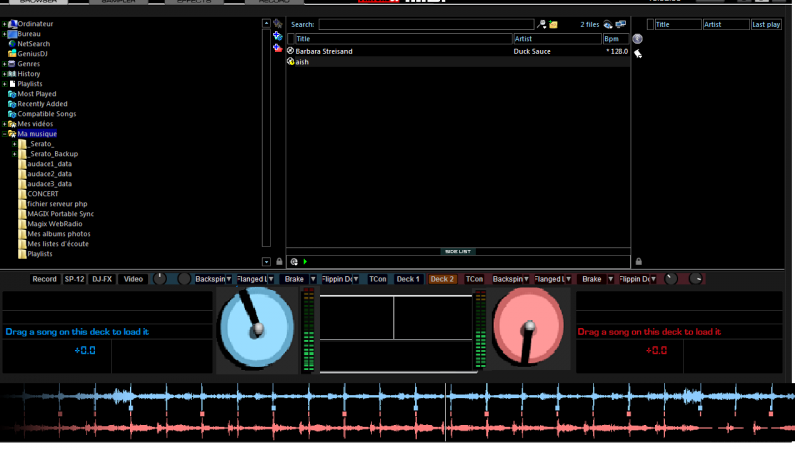The height and width of the screenshot is (450, 800).
Task: Click the lock icon below folder tree
Action: coord(279,261)
